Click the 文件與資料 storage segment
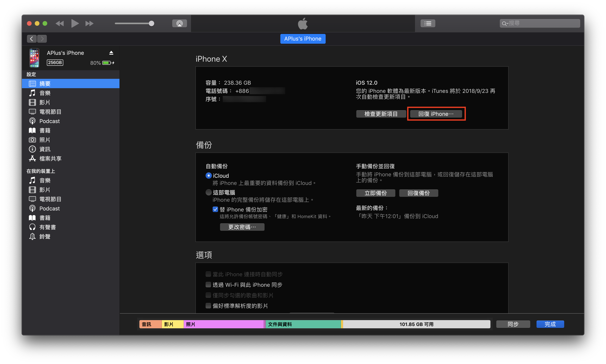 [x=303, y=324]
